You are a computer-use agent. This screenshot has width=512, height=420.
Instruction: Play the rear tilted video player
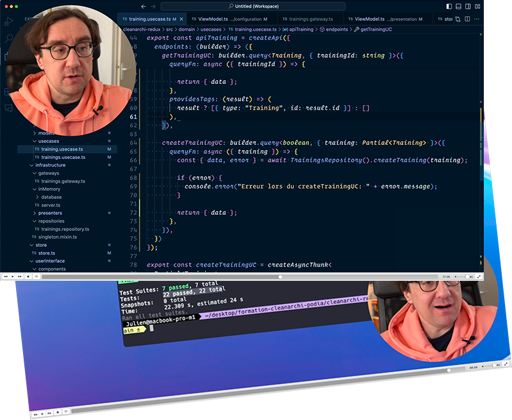click(42, 414)
